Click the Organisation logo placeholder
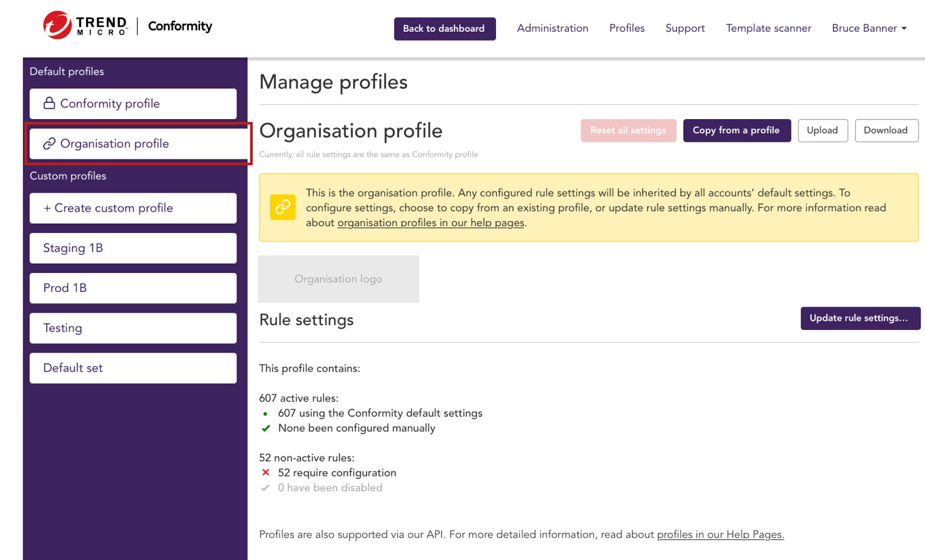 coord(338,279)
